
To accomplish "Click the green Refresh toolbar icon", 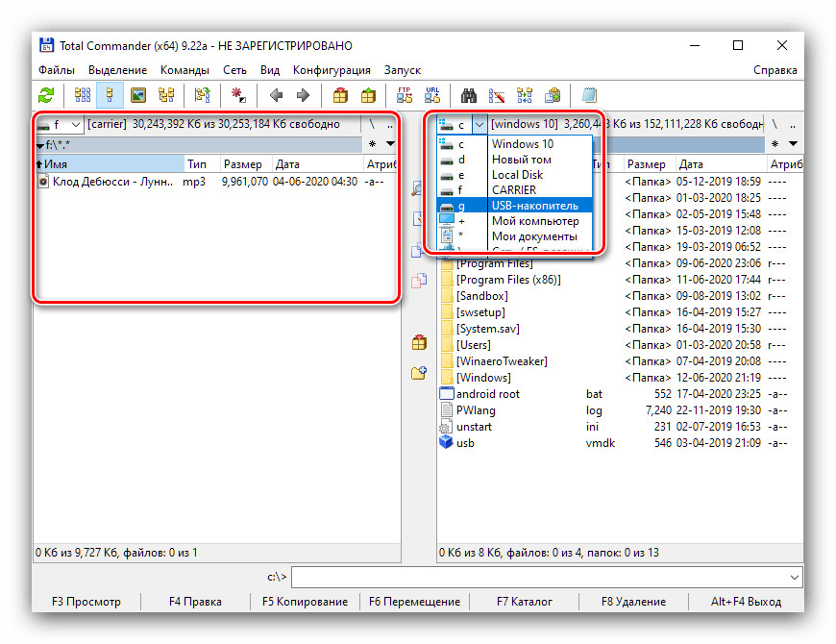I will [46, 95].
